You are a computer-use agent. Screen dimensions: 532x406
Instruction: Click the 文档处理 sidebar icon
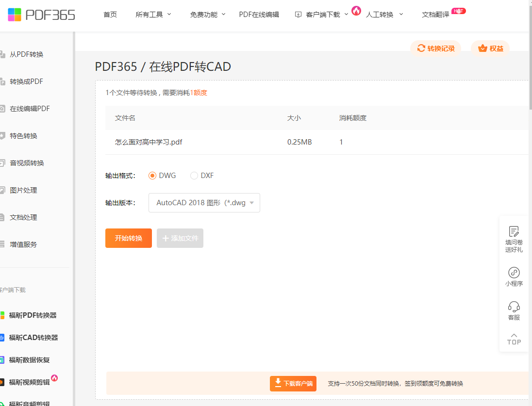[2, 217]
